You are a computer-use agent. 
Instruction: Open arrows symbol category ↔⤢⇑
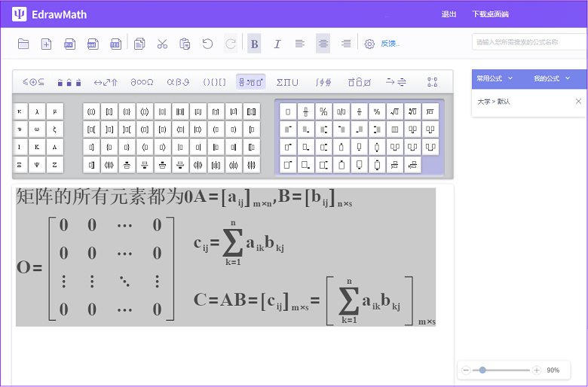click(x=106, y=81)
